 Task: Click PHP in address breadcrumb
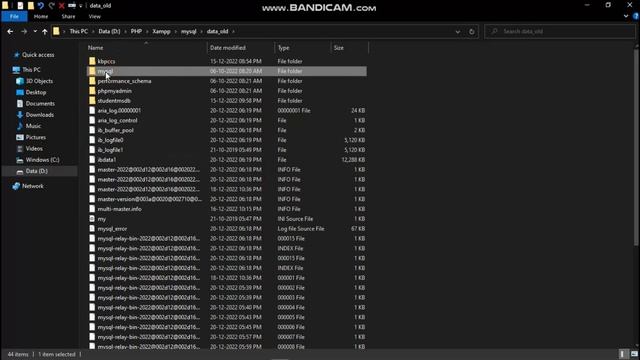coord(136,31)
